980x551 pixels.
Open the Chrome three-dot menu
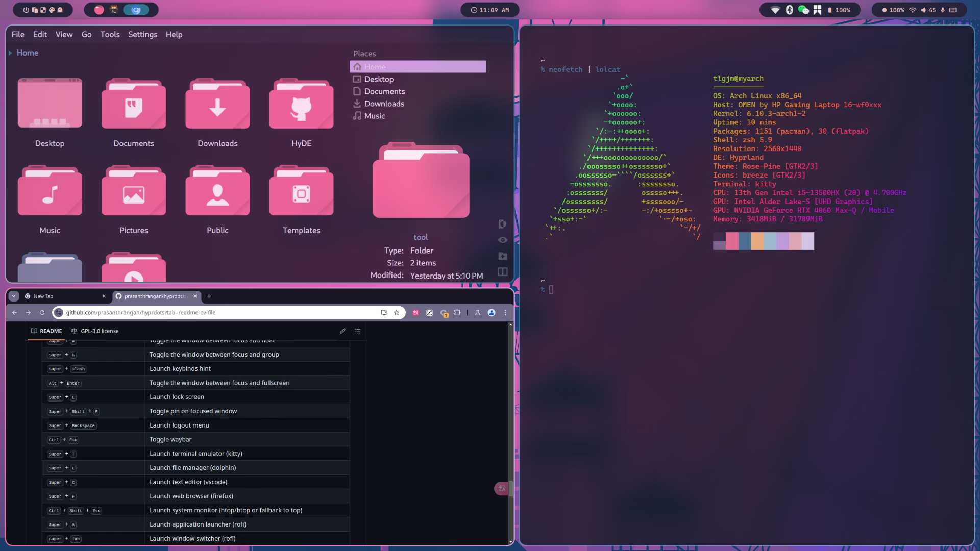[505, 313]
